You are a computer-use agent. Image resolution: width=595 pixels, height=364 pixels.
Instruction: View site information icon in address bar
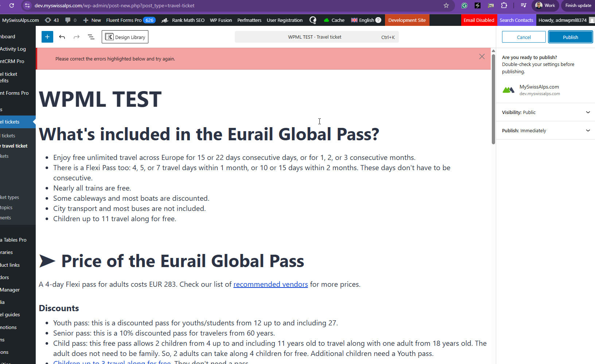click(27, 5)
